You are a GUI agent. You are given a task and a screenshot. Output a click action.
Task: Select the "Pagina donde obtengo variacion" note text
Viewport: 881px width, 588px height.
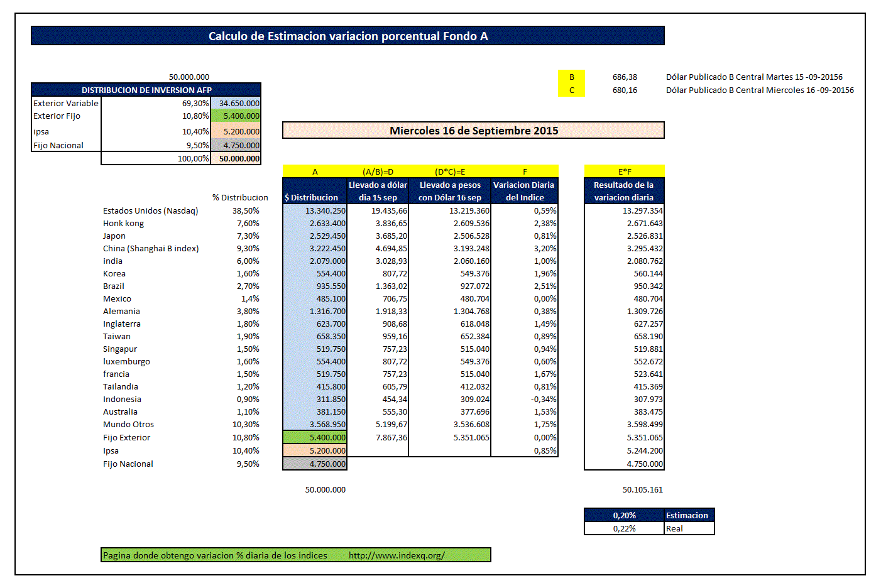(x=215, y=555)
